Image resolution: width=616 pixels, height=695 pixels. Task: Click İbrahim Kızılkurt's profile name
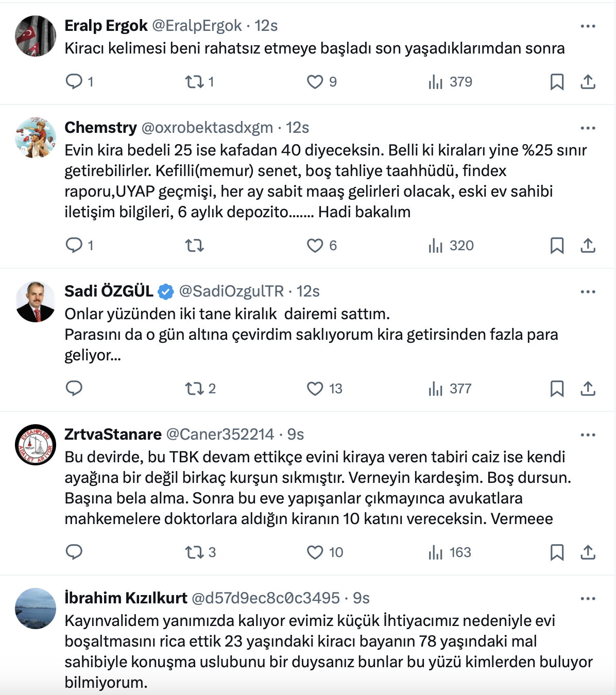[126, 598]
